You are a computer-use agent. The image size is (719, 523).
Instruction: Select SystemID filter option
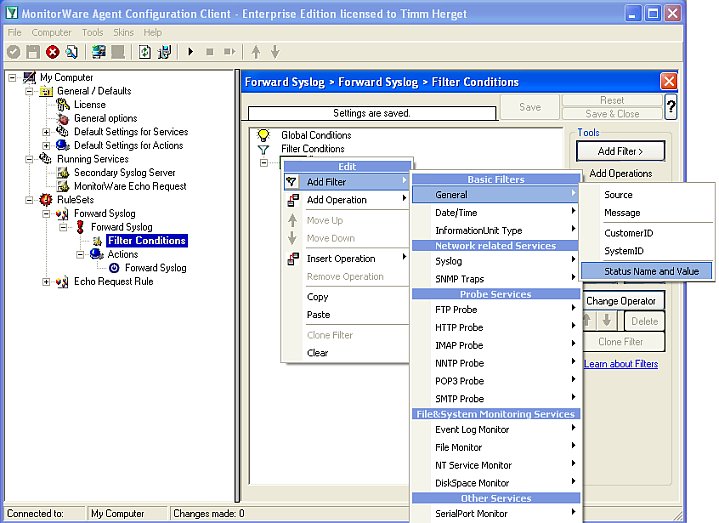tap(647, 251)
